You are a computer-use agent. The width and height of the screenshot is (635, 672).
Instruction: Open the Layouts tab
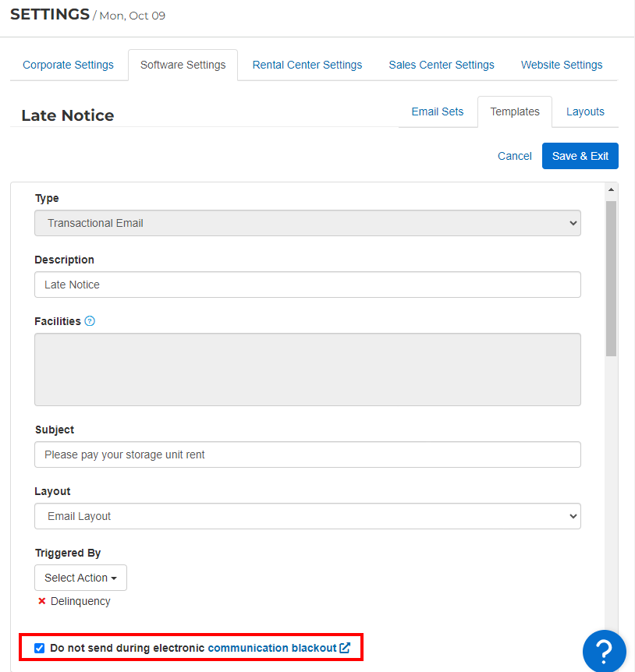point(585,111)
